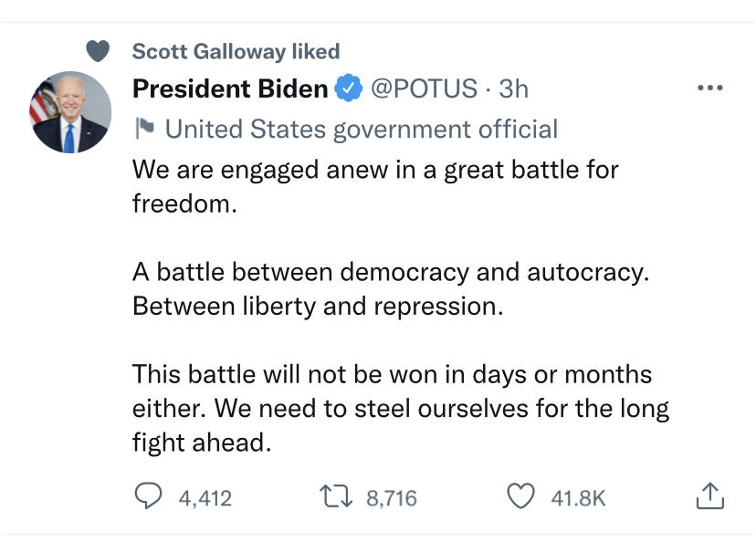Viewport: 756px width, 542px height.
Task: Click the tweet text about democracy and autocracy
Action: [391, 288]
